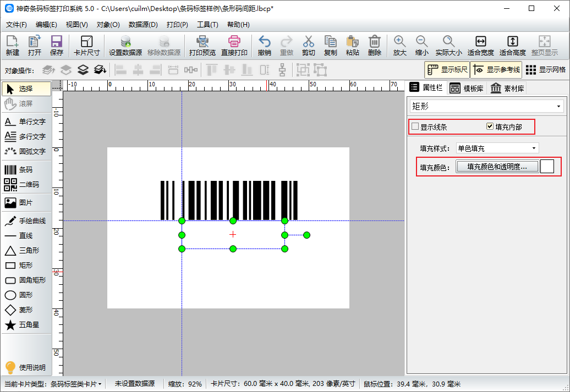570x392 pixels.
Task: Click the barcode on the canvas
Action: [229, 200]
